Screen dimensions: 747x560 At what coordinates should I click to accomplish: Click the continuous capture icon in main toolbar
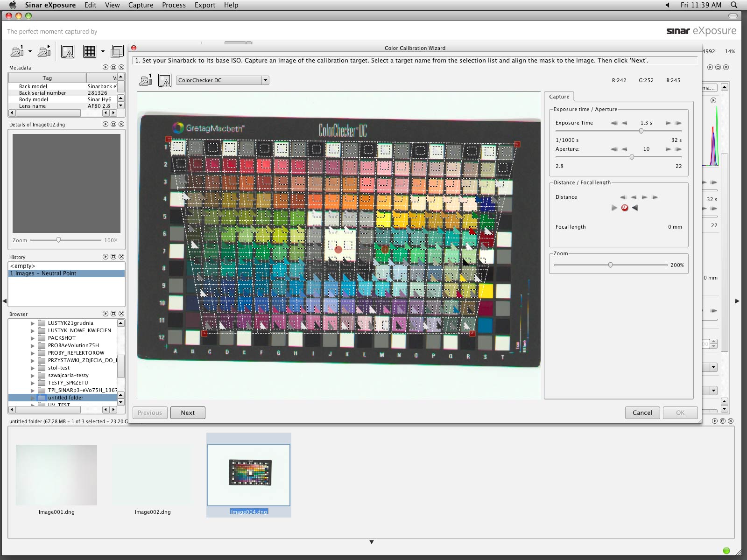click(44, 51)
